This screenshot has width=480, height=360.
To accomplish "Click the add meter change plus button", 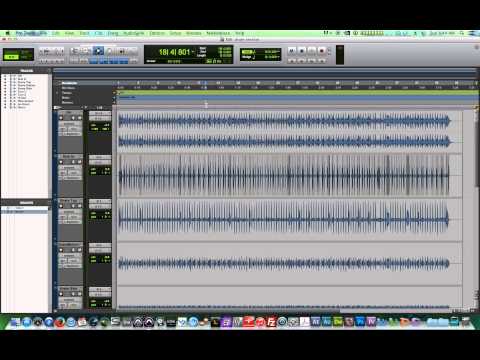I will (114, 98).
